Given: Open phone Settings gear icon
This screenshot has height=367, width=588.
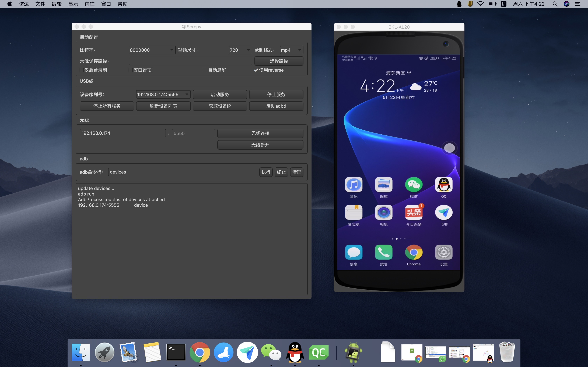Looking at the screenshot, I should click(444, 252).
